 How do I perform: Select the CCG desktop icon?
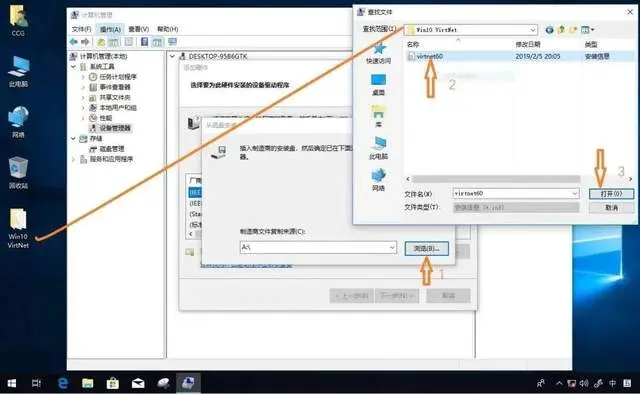18,21
